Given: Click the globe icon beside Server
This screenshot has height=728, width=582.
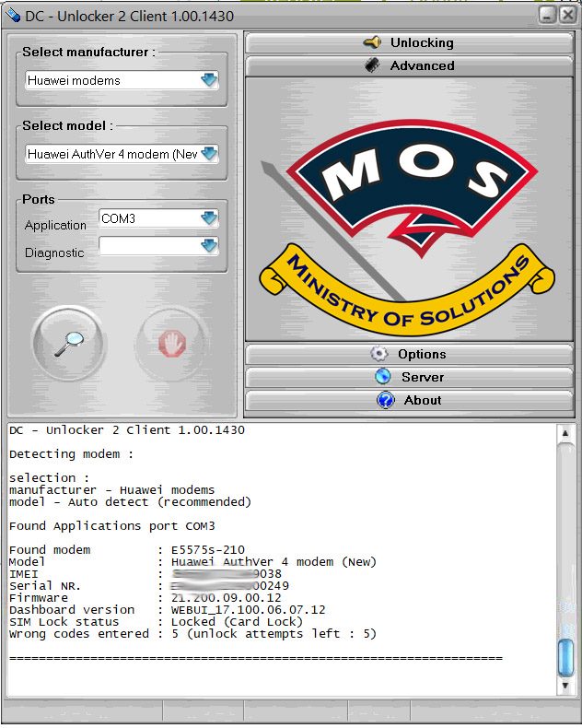Looking at the screenshot, I should [383, 377].
